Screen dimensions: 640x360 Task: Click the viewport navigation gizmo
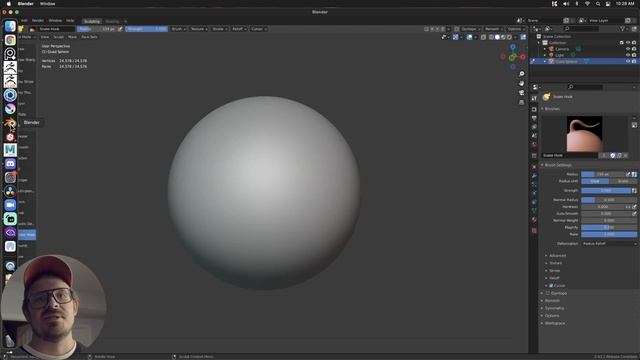pos(513,57)
